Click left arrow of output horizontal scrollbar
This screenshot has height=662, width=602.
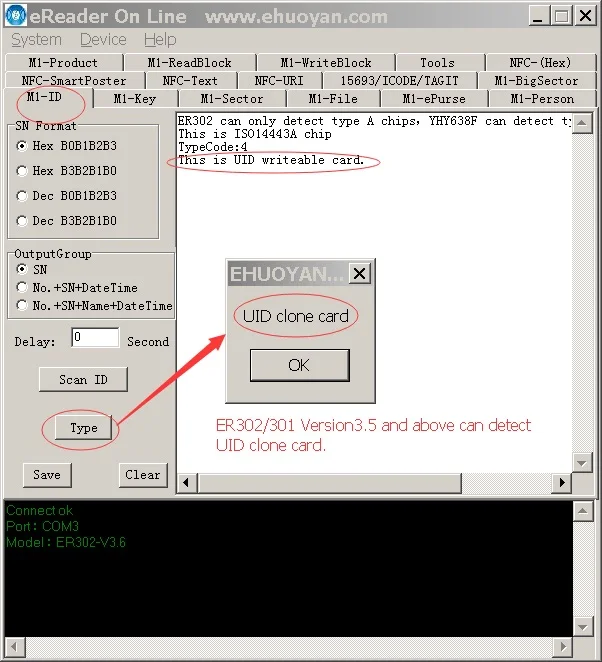click(186, 482)
